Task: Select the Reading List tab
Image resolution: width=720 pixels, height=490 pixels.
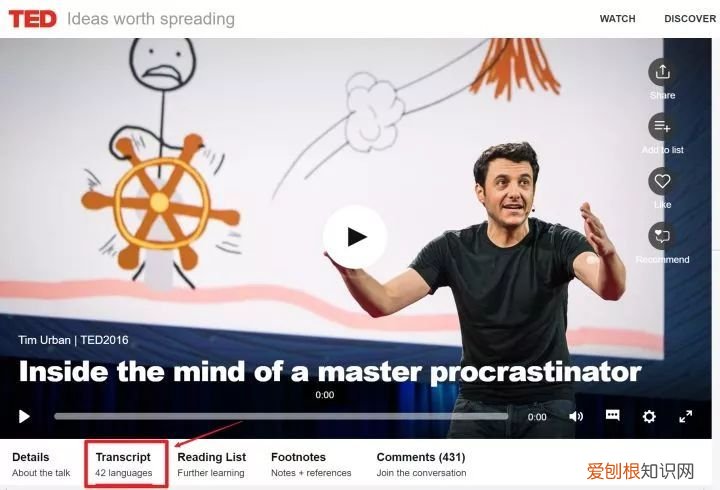Action: 212,464
